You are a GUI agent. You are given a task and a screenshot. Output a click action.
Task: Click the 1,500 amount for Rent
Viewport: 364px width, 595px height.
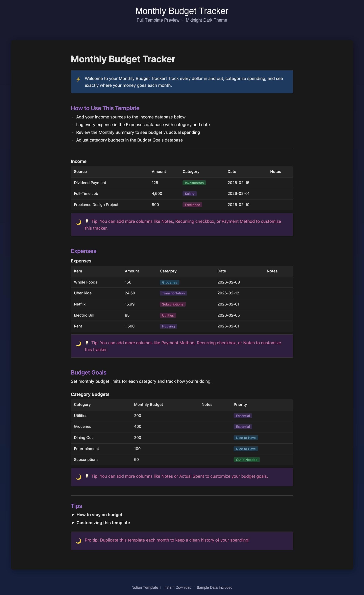click(x=130, y=326)
